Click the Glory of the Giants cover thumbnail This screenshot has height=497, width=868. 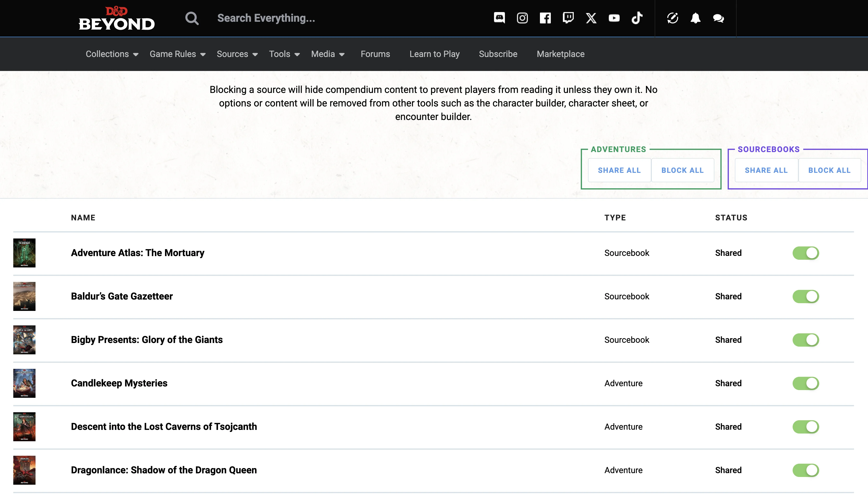point(24,340)
